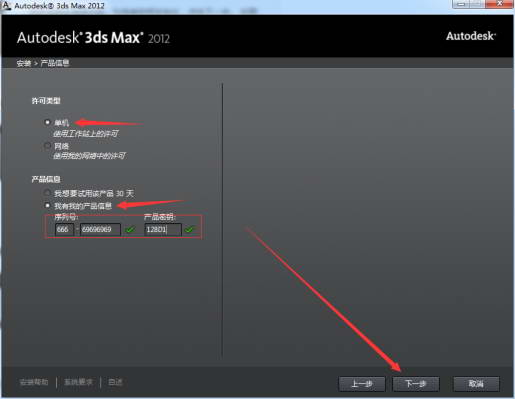Screen dimensions: 515x399
Task: Click the Autodesk 3ds Max 2012 title text
Action: [93, 37]
